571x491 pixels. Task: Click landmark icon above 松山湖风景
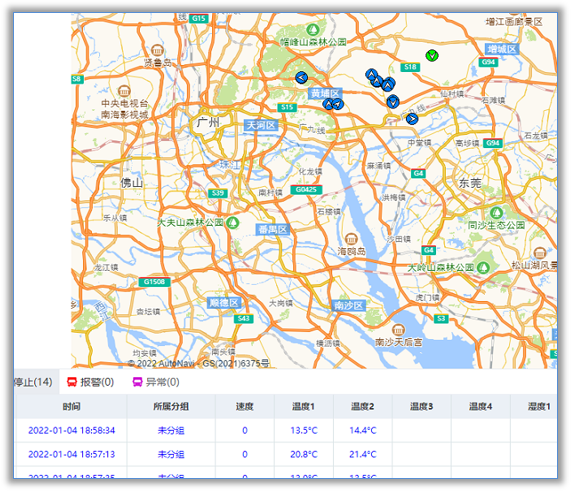(540, 253)
